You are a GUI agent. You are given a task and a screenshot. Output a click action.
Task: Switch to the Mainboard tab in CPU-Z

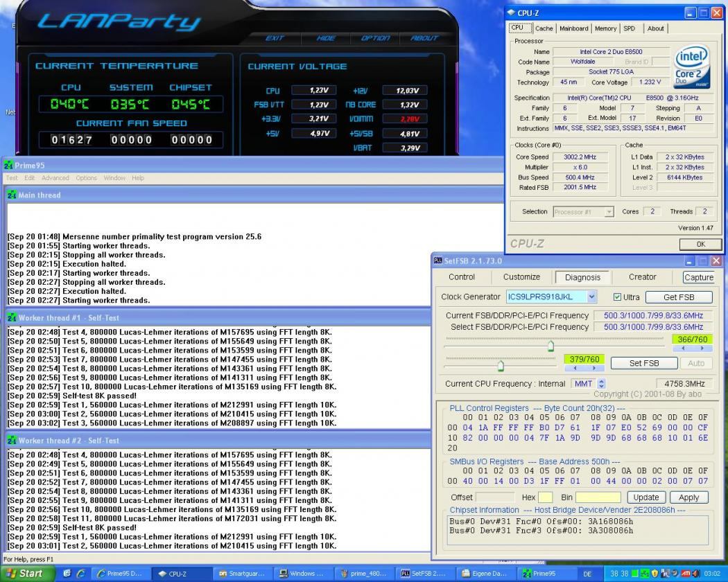(x=574, y=28)
